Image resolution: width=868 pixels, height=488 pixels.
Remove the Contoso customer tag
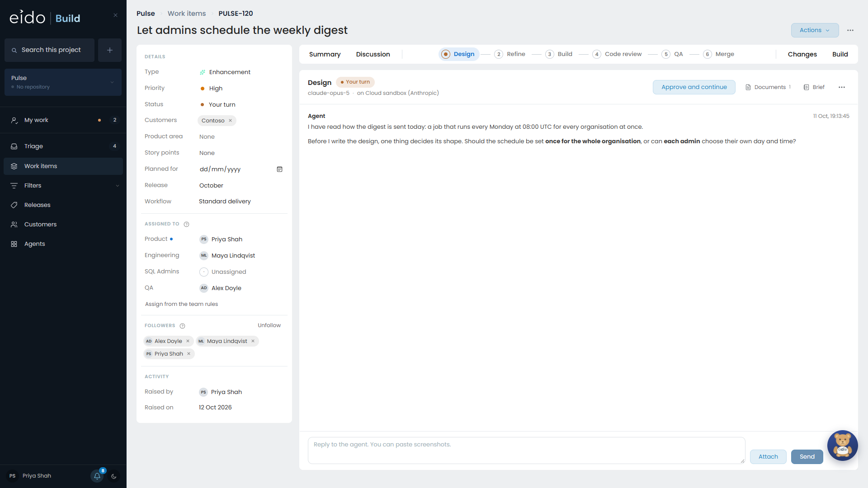pyautogui.click(x=230, y=121)
